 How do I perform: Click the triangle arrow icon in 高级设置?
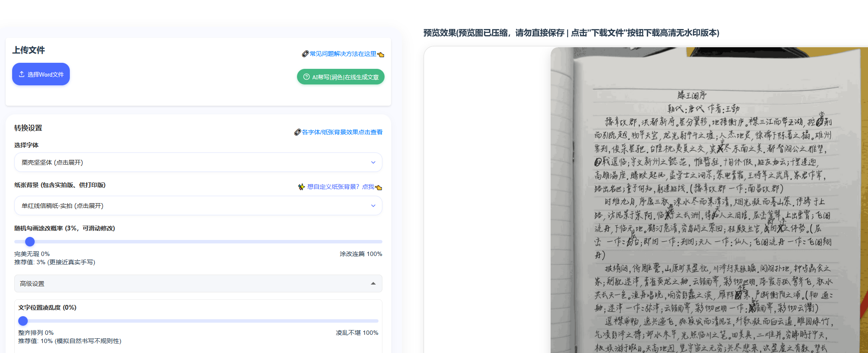coord(373,283)
